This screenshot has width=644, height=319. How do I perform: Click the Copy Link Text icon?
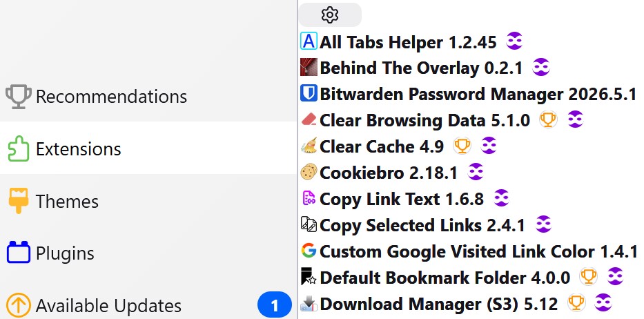point(309,199)
